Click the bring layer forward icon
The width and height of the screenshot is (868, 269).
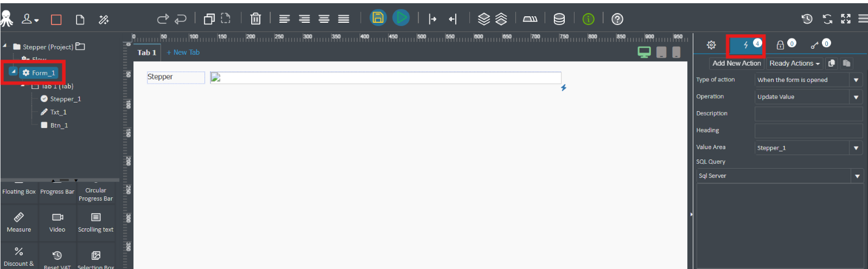[x=501, y=19]
